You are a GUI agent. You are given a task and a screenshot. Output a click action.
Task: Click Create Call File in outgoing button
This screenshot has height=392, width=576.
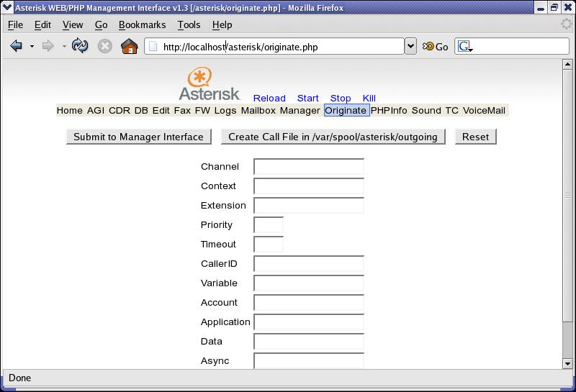pos(333,137)
